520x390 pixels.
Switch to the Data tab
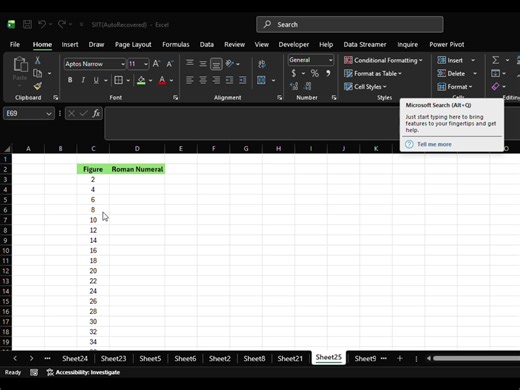[207, 44]
